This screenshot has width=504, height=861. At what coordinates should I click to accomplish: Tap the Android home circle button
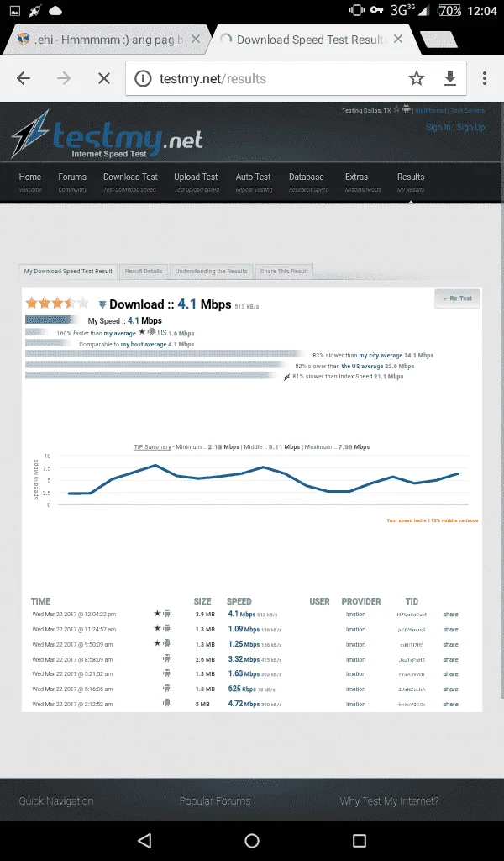click(x=252, y=840)
